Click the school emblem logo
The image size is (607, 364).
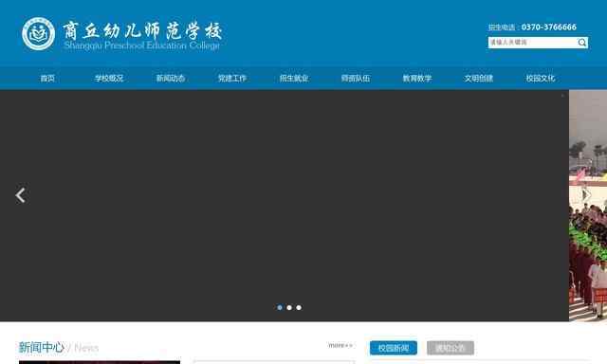coord(38,34)
